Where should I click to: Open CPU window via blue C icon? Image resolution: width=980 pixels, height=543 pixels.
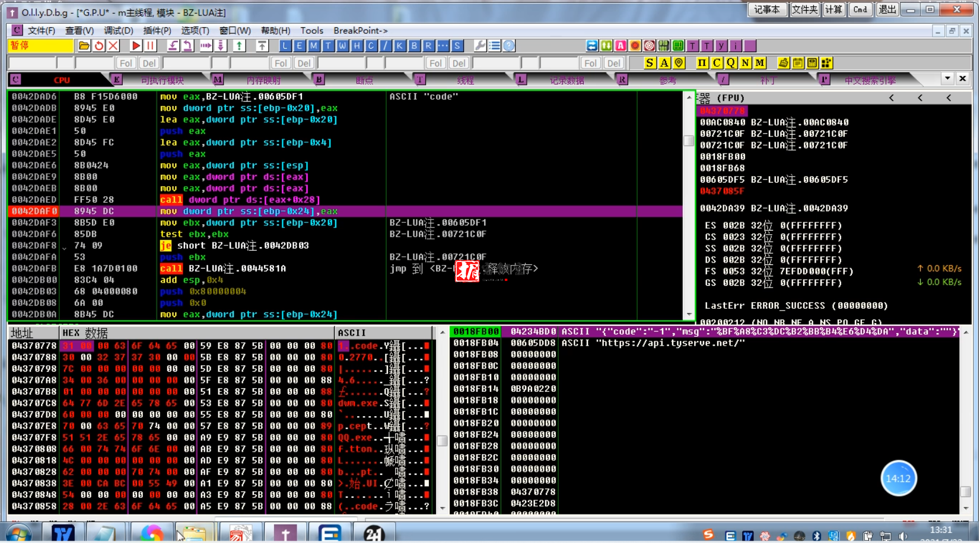pyautogui.click(x=371, y=46)
